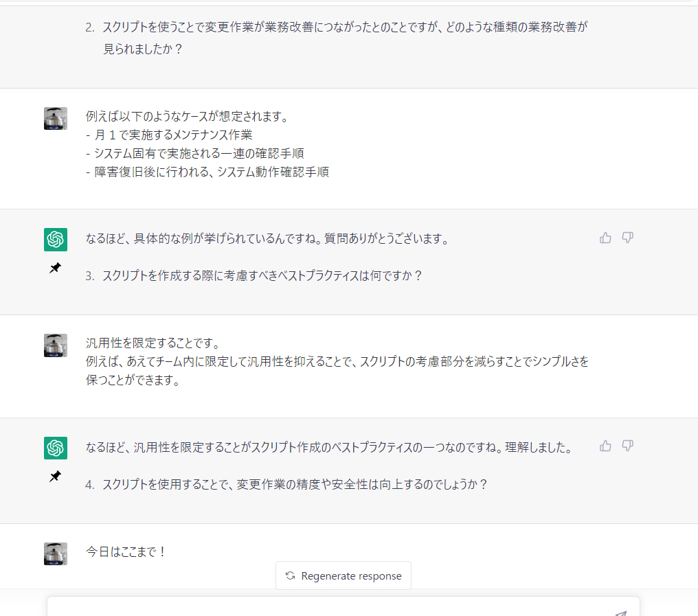Screen dimensions: 698x616
Task: Click the ChatGPT logo beside question 3
Action: tap(56, 240)
